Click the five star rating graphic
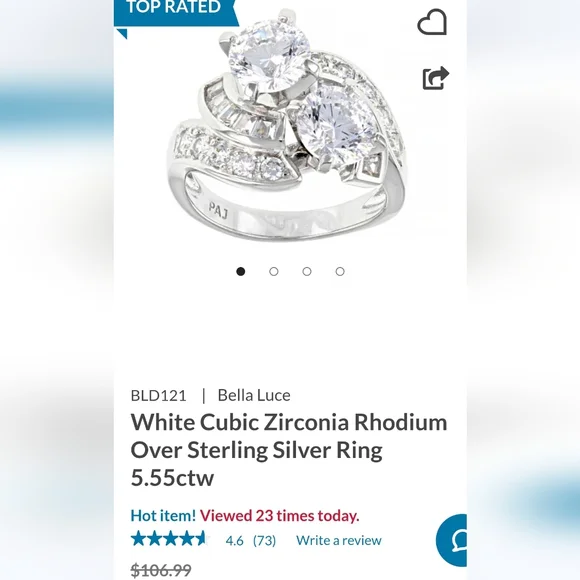Screen dimensions: 580x580 click(169, 539)
